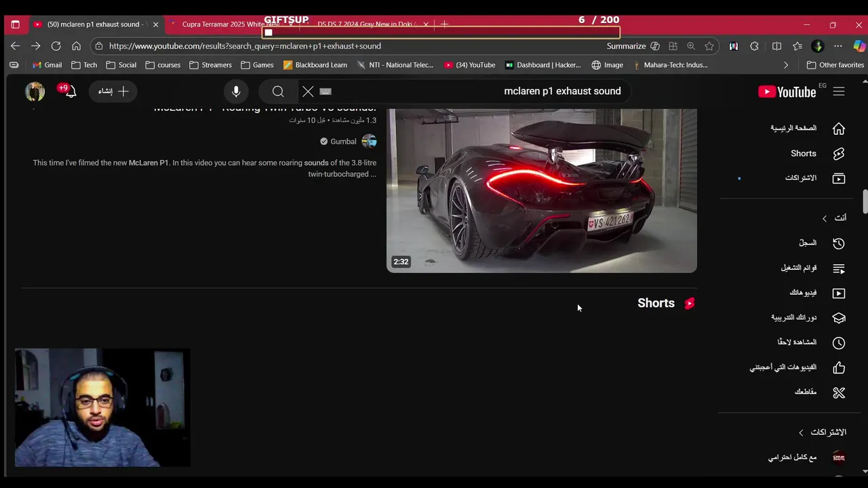The height and width of the screenshot is (488, 868).
Task: Open Tech bookmarks folder
Action: point(84,65)
